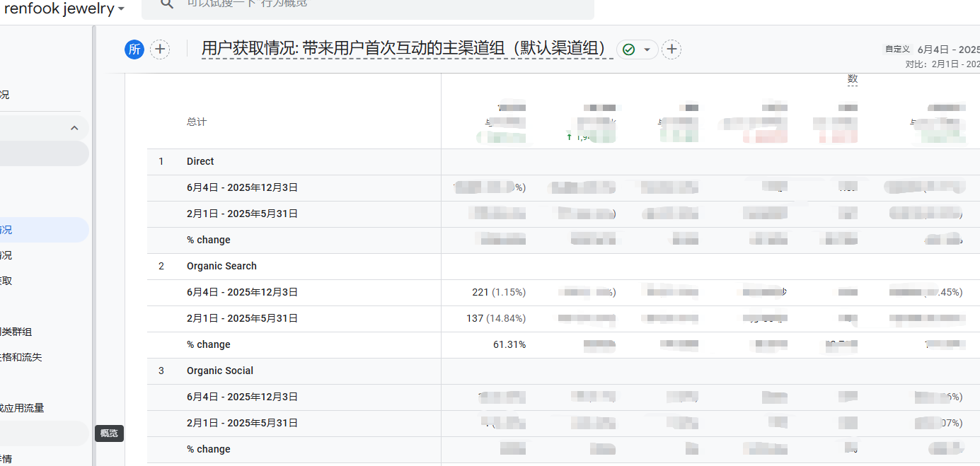Open the sidebar item ending in 格和流失
Viewport: 980px width, 466px height.
point(21,357)
